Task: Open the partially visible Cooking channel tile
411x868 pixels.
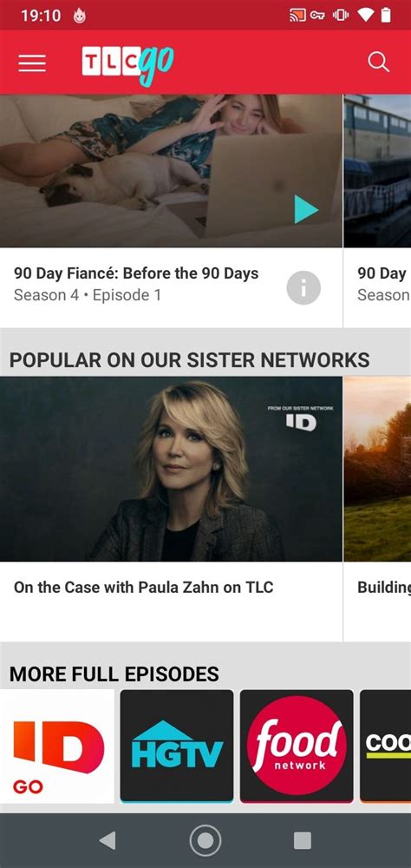Action: tap(386, 746)
